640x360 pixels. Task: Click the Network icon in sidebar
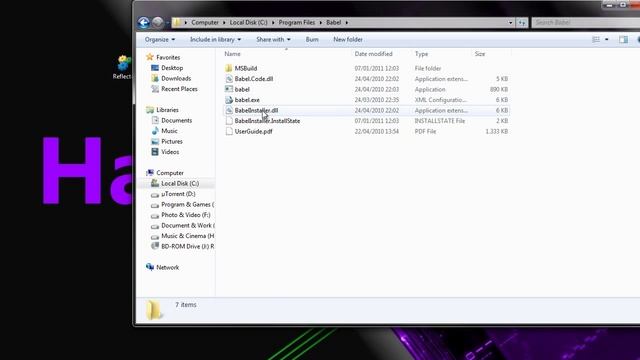(150, 267)
